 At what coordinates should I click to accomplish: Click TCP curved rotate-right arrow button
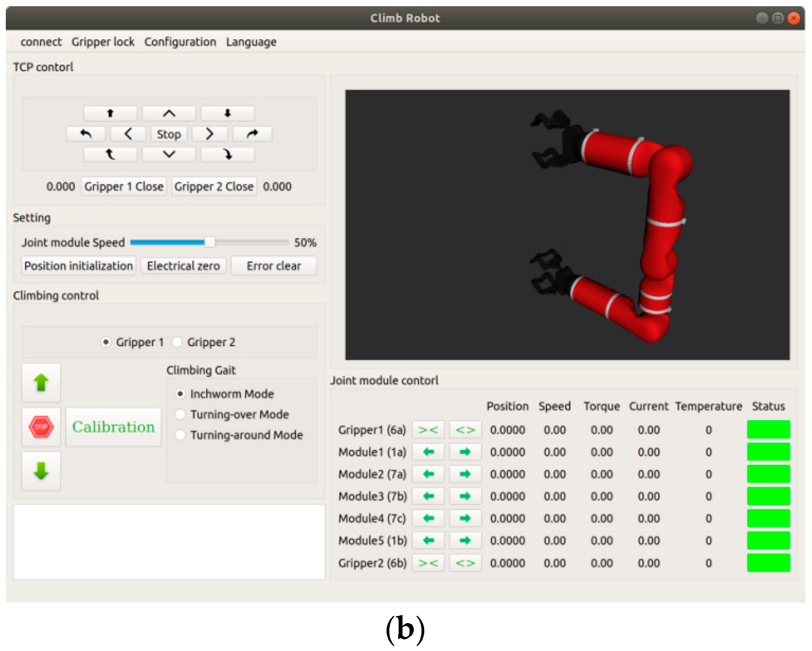click(x=252, y=134)
